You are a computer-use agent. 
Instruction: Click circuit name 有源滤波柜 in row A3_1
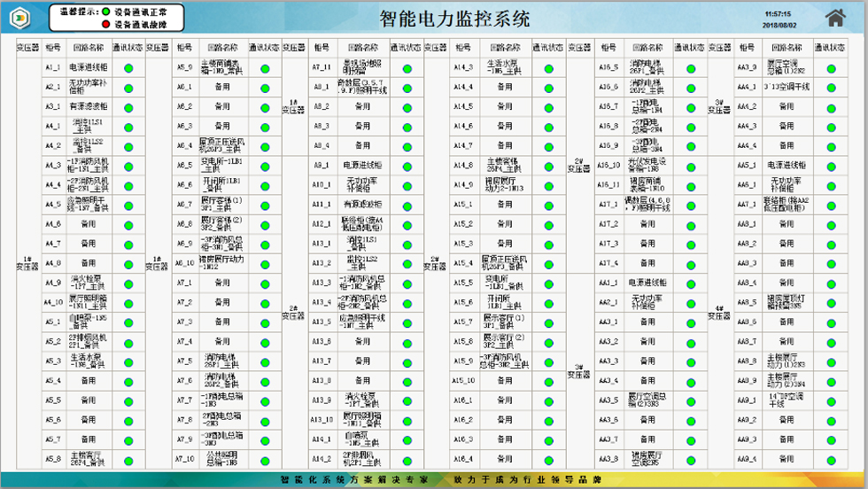89,106
